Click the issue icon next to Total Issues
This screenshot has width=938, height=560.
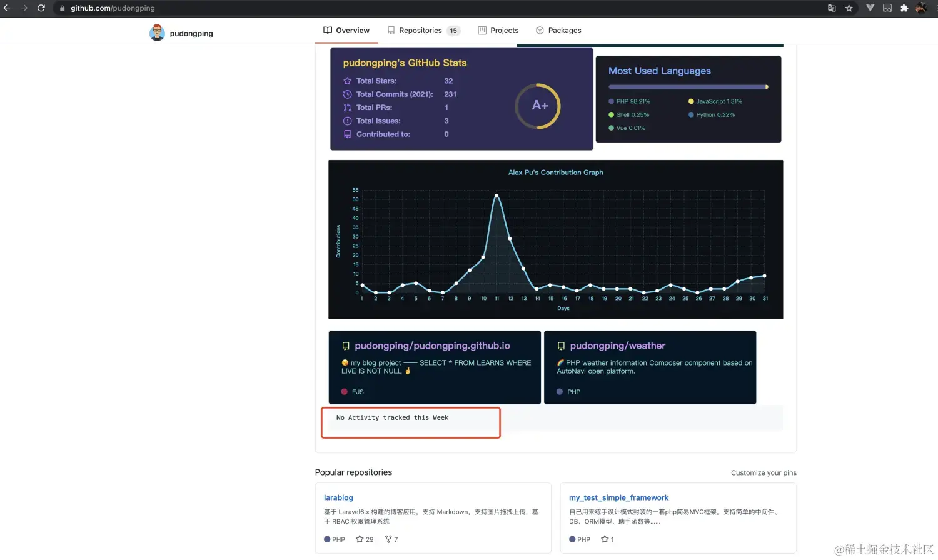[x=348, y=121]
